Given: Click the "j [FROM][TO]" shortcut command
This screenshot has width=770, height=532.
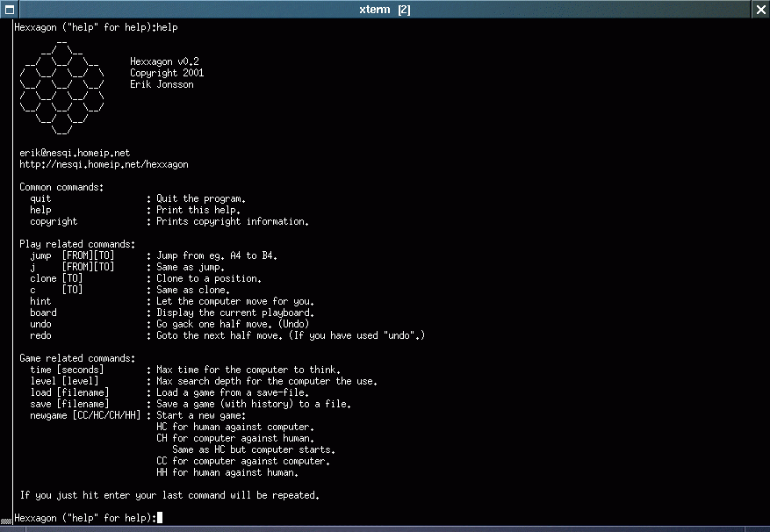Looking at the screenshot, I should pyautogui.click(x=72, y=267).
